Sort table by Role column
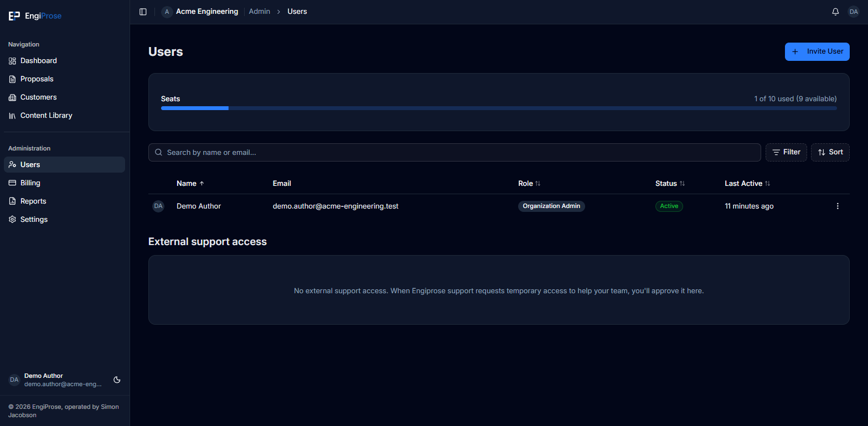This screenshot has height=426, width=868. (x=529, y=184)
